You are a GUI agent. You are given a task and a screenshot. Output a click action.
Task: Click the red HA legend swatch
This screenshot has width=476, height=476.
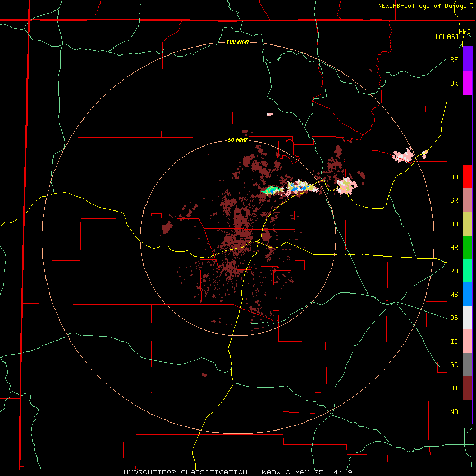[467, 177]
